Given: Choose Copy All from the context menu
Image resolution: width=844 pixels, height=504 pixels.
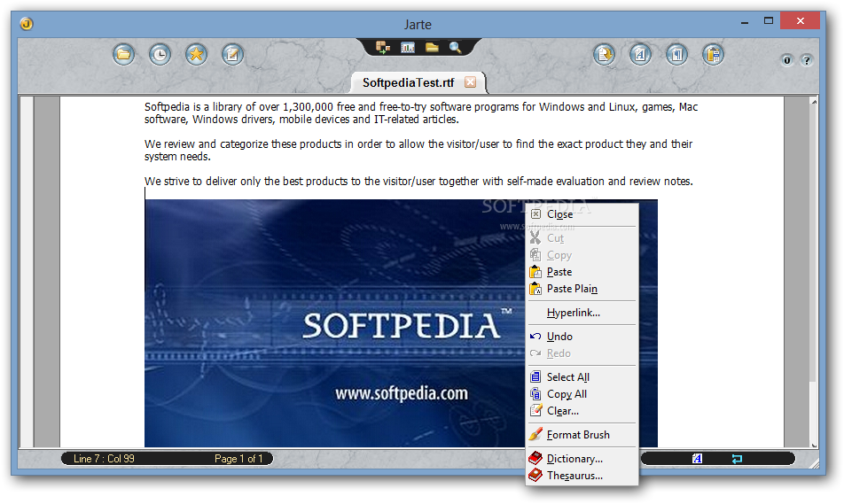Looking at the screenshot, I should pyautogui.click(x=582, y=394).
